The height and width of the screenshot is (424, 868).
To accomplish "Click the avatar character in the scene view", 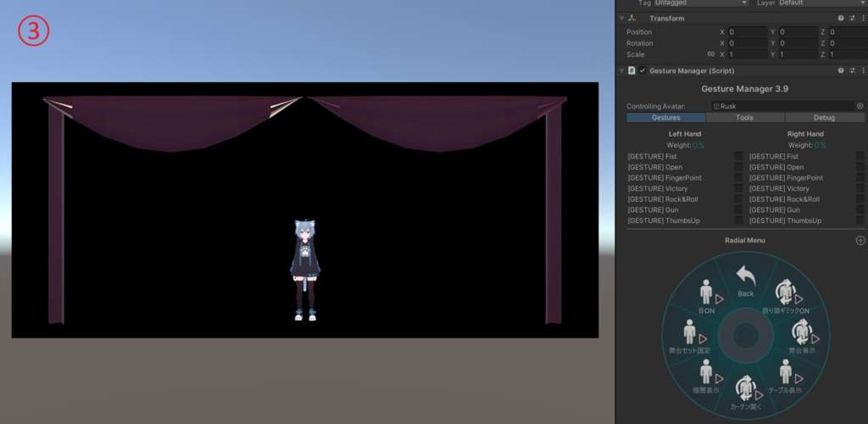I will click(x=304, y=271).
